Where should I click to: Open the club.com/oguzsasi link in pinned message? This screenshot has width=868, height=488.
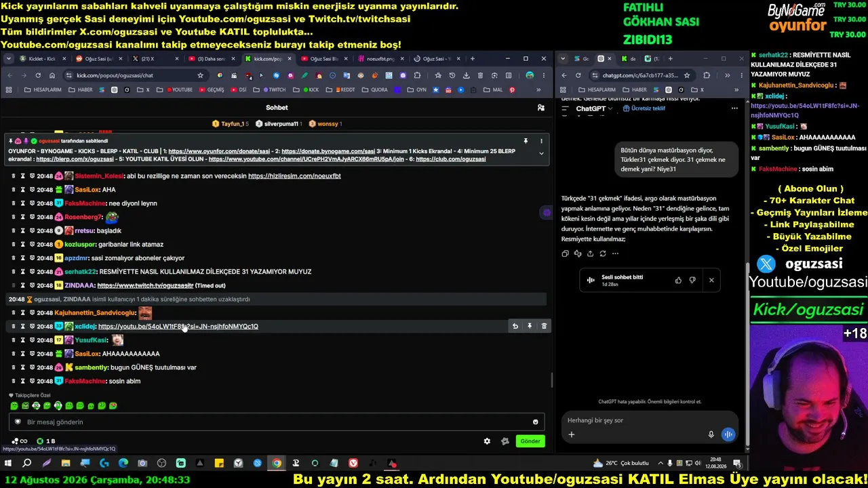click(451, 159)
